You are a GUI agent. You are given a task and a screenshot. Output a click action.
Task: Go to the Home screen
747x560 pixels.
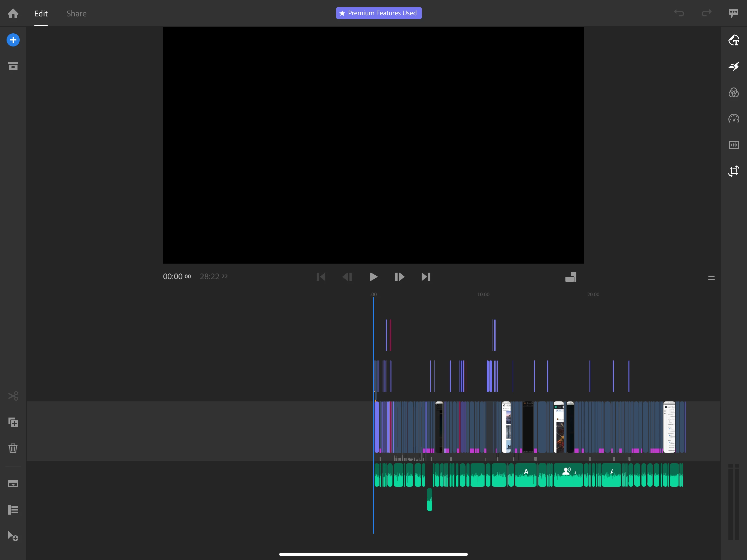(13, 13)
